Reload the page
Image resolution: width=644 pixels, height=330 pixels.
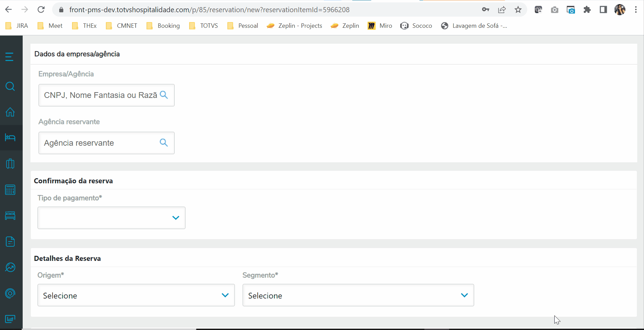coord(41,9)
